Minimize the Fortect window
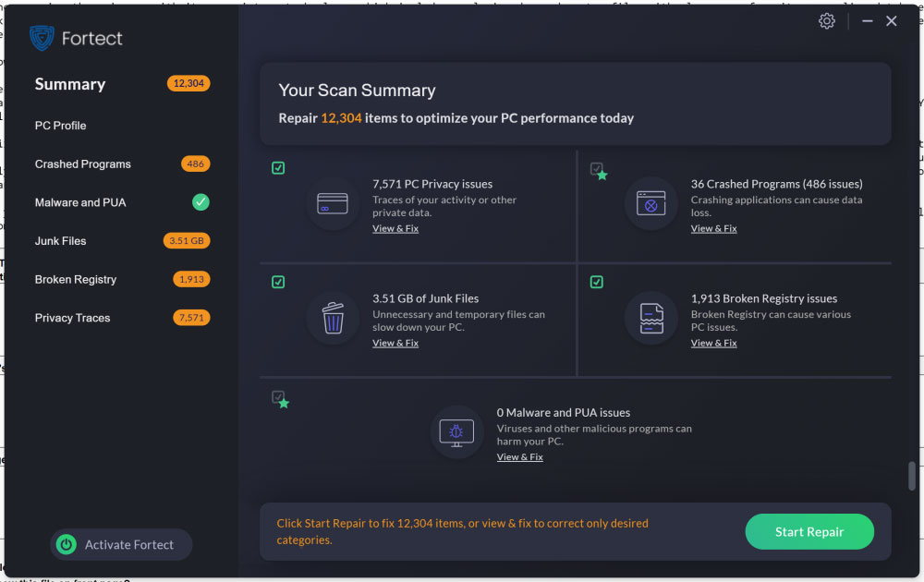Screen dimensions: 924x582 pos(868,21)
